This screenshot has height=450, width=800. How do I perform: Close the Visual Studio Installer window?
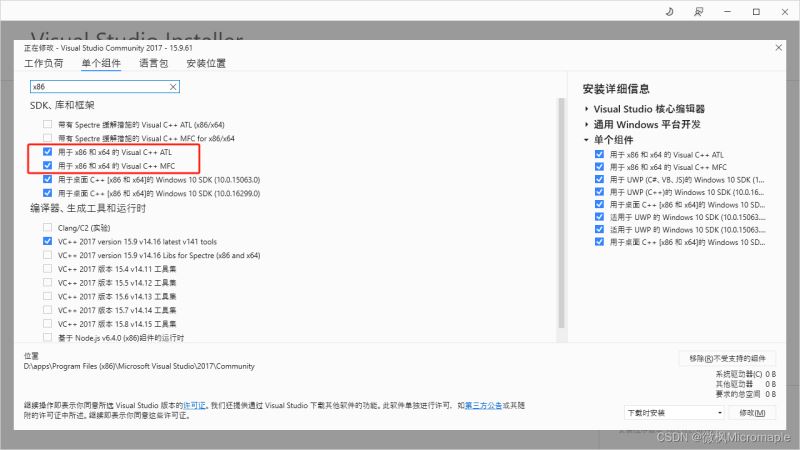pyautogui.click(x=785, y=11)
